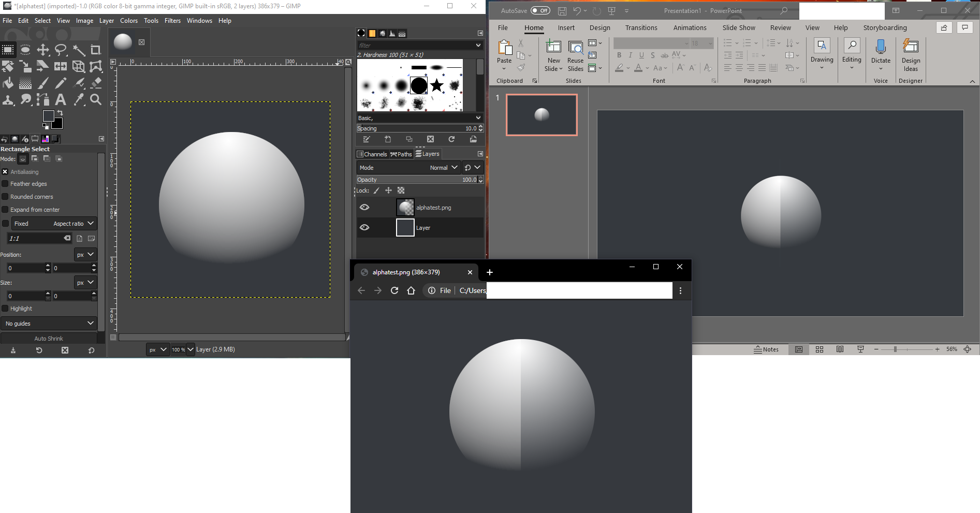Expand the No guides dropdown
The image size is (980, 513).
[x=49, y=324]
